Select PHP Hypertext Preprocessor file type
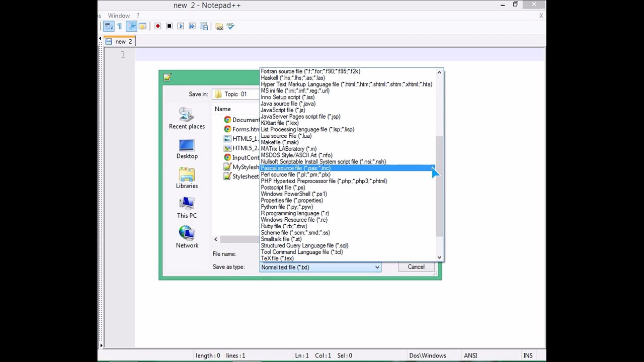The width and height of the screenshot is (644, 362). click(x=348, y=181)
